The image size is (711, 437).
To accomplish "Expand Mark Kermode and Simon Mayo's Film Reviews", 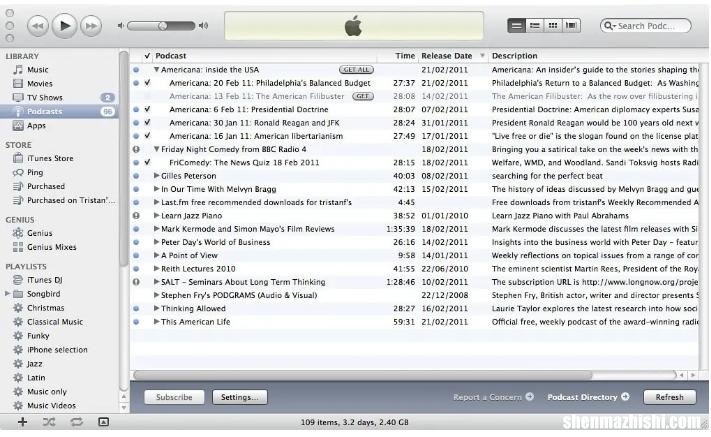I will [156, 229].
